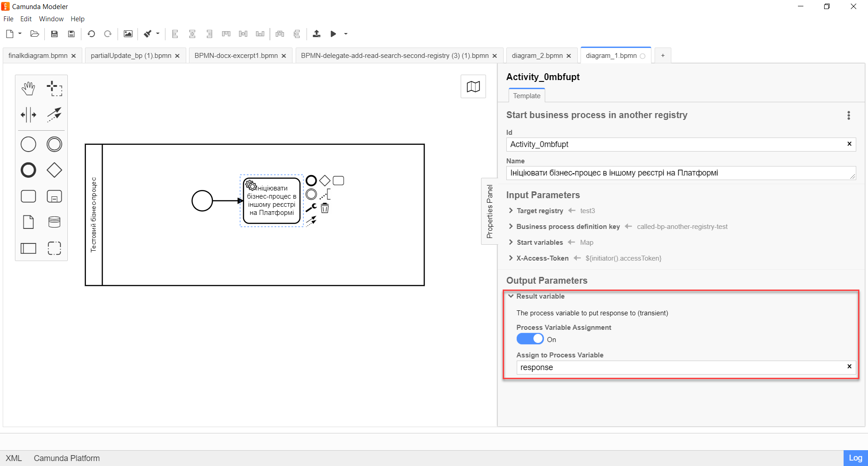Append End Event from context pad
The height and width of the screenshot is (466, 868).
(311, 181)
